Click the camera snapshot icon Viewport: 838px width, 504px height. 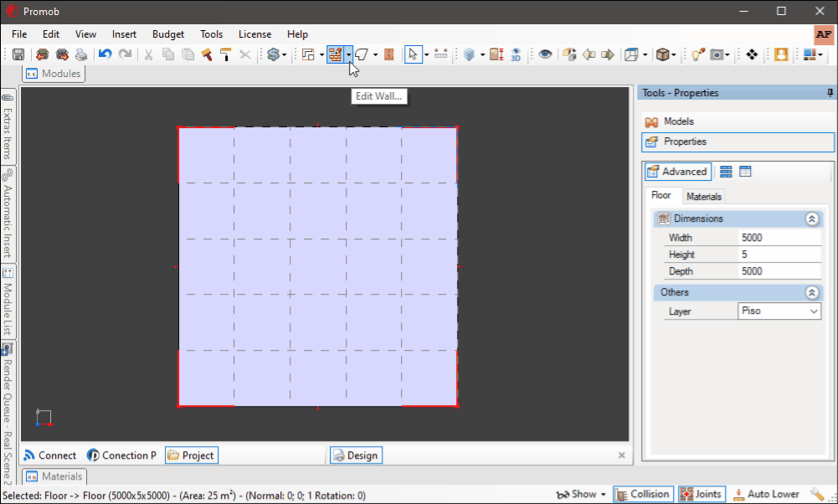click(717, 54)
